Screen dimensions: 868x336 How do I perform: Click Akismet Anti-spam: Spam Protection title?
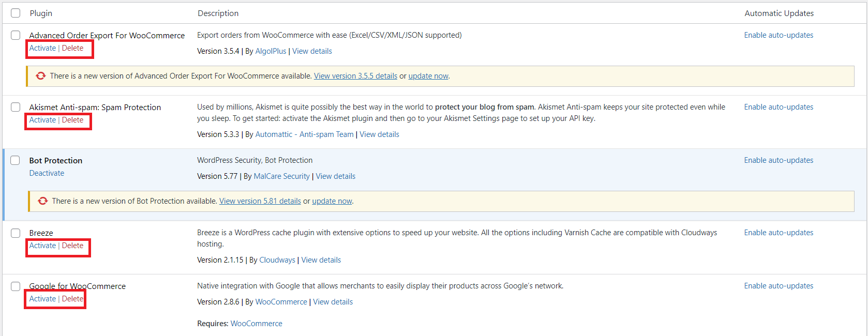(x=95, y=108)
